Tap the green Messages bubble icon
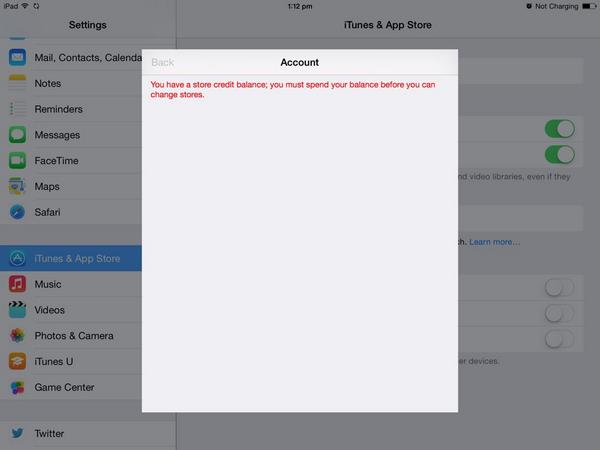600x450 pixels. coord(17,135)
